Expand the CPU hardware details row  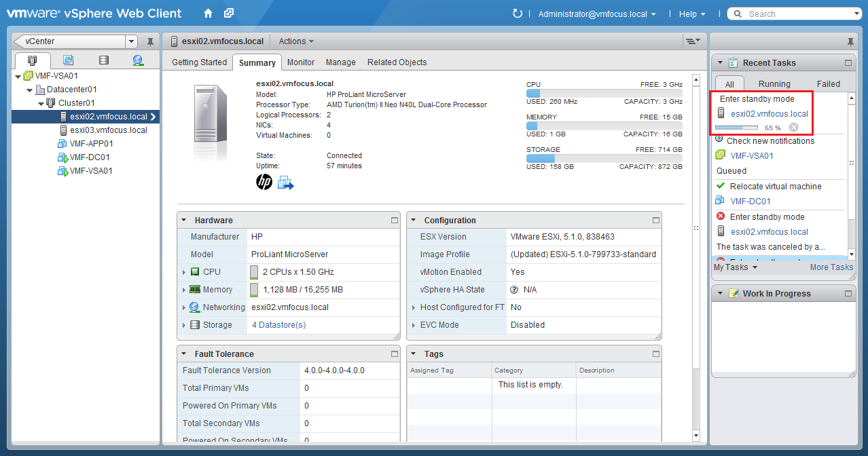coord(184,272)
